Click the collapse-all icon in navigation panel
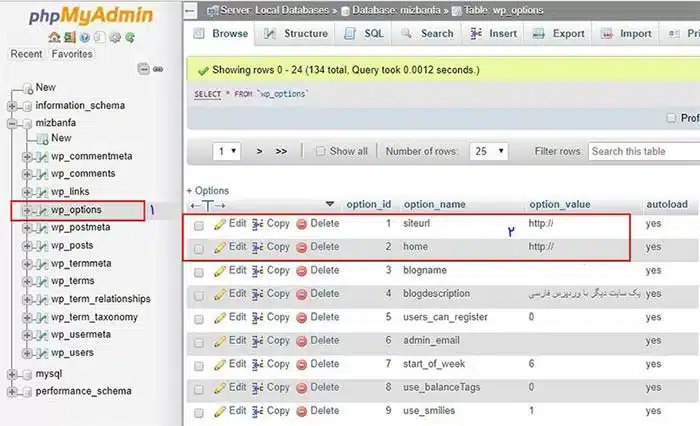The height and width of the screenshot is (426, 700). [144, 68]
